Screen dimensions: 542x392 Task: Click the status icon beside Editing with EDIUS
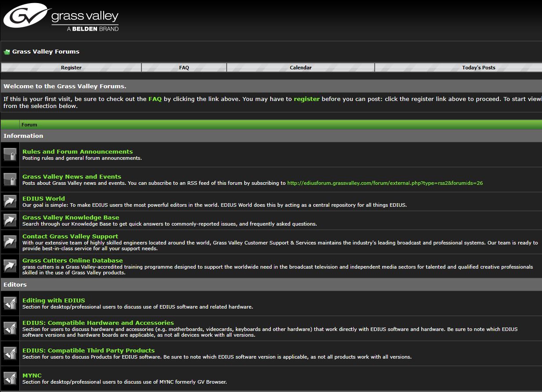(10, 303)
